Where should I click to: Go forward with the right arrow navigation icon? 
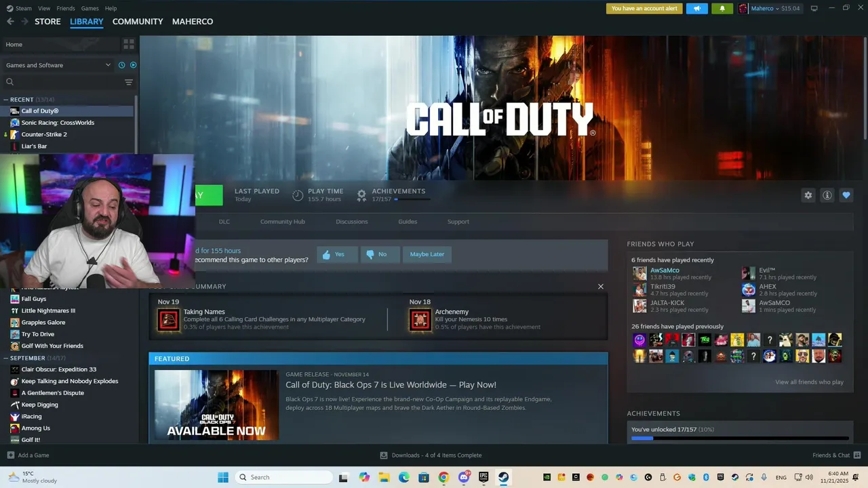tap(25, 22)
